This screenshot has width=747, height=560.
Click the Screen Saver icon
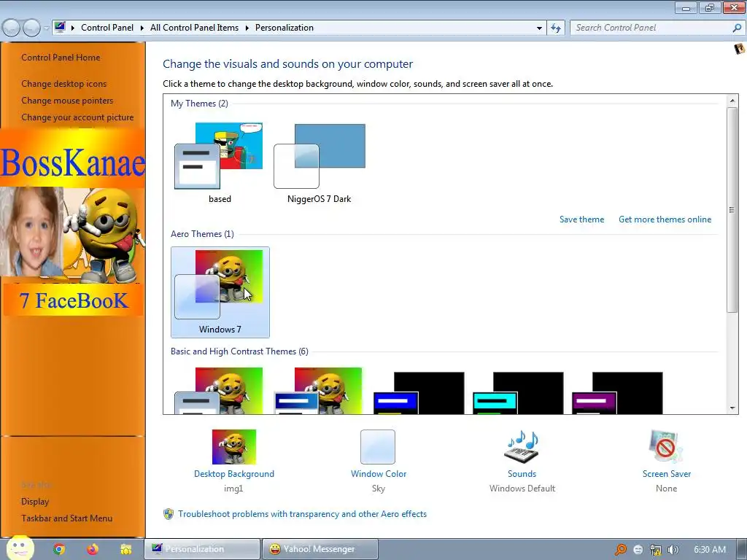pos(666,447)
